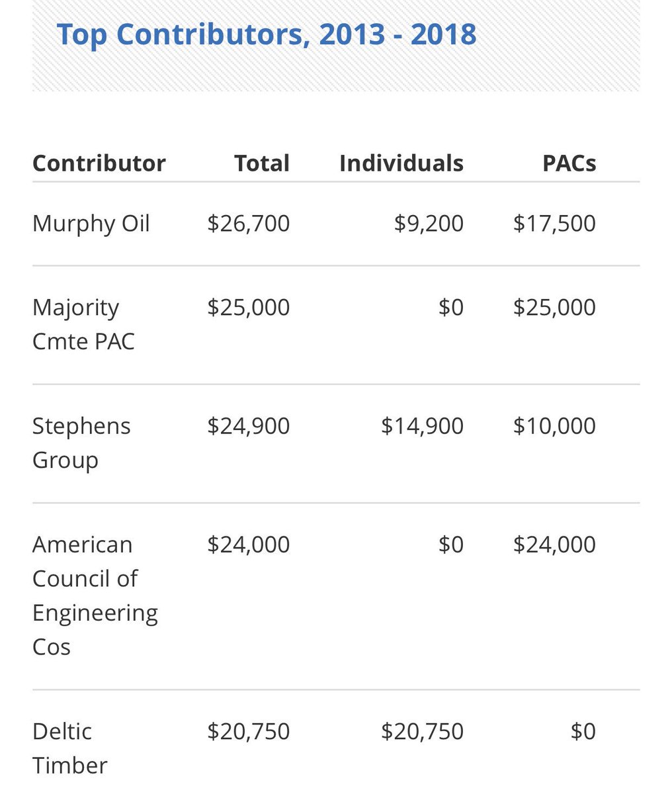Click Murphy Oil's $26,700 total amount
The width and height of the screenshot is (672, 794).
248,223
